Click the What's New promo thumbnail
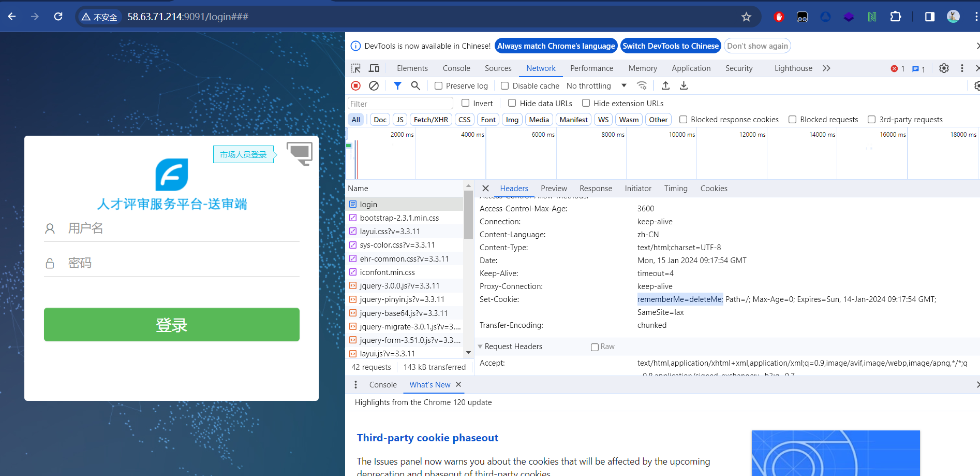The width and height of the screenshot is (980, 476). [836, 453]
